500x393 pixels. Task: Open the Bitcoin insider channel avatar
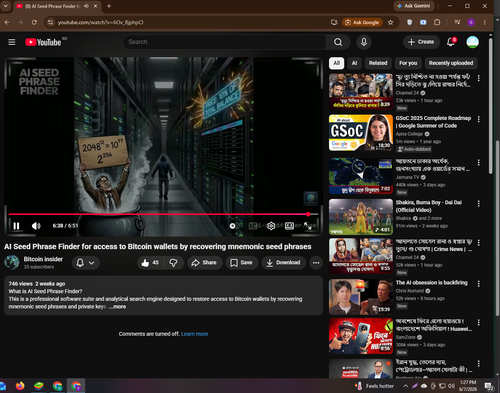(x=12, y=263)
